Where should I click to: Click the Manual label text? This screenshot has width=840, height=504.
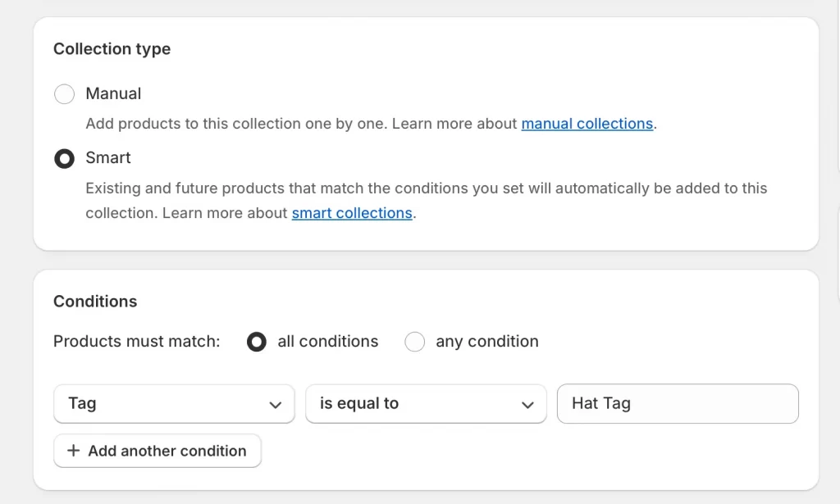click(113, 93)
